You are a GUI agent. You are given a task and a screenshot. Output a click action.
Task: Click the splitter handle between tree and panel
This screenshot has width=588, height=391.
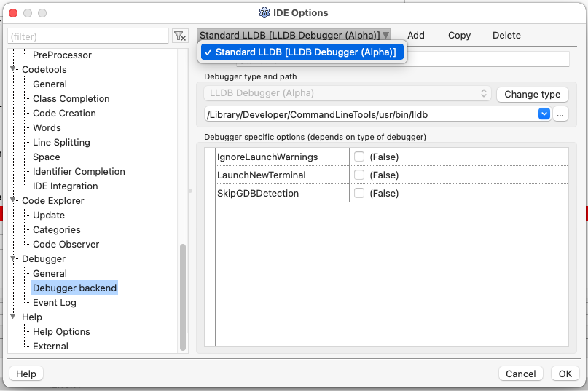[x=190, y=191]
